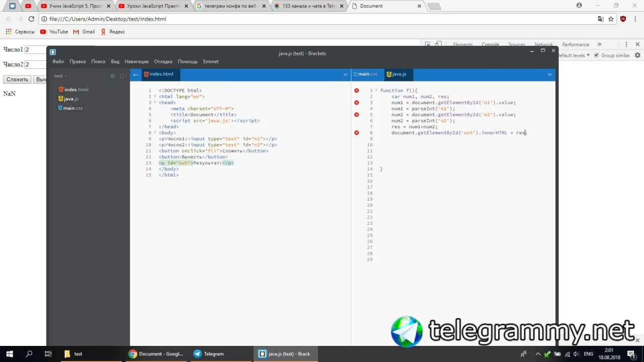This screenshot has height=362, width=644.
Task: Click the Brackets app logo icon
Action: point(53,52)
